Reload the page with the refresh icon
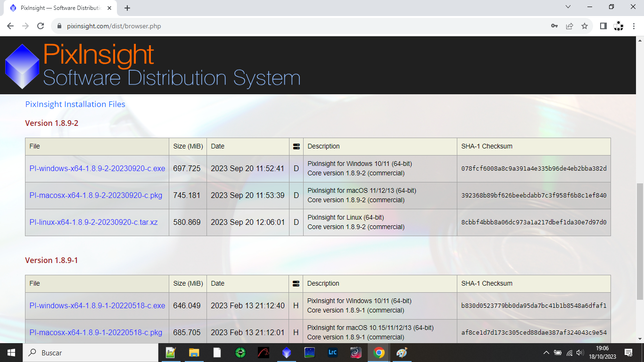The image size is (644, 362). 41,26
